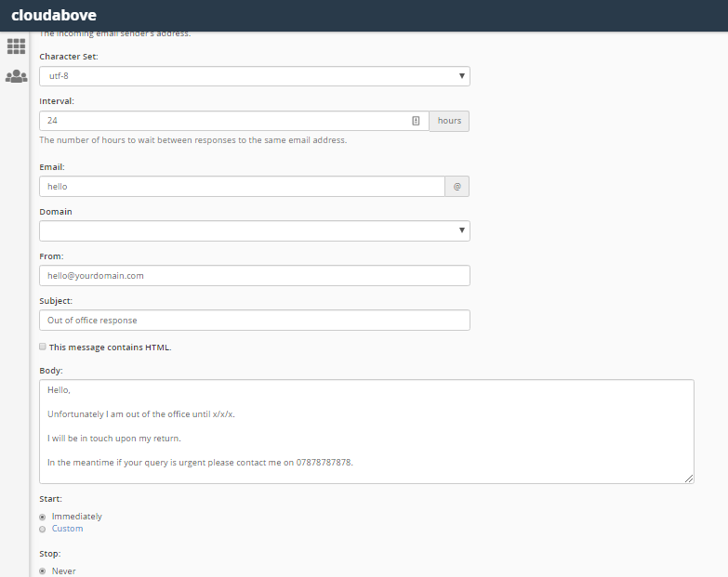Enable 'This message contains HTML' checkbox
The height and width of the screenshot is (577, 728).
pos(43,347)
